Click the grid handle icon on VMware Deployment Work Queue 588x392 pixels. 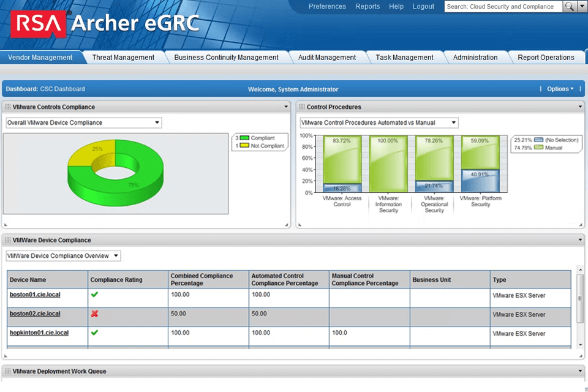(8, 371)
